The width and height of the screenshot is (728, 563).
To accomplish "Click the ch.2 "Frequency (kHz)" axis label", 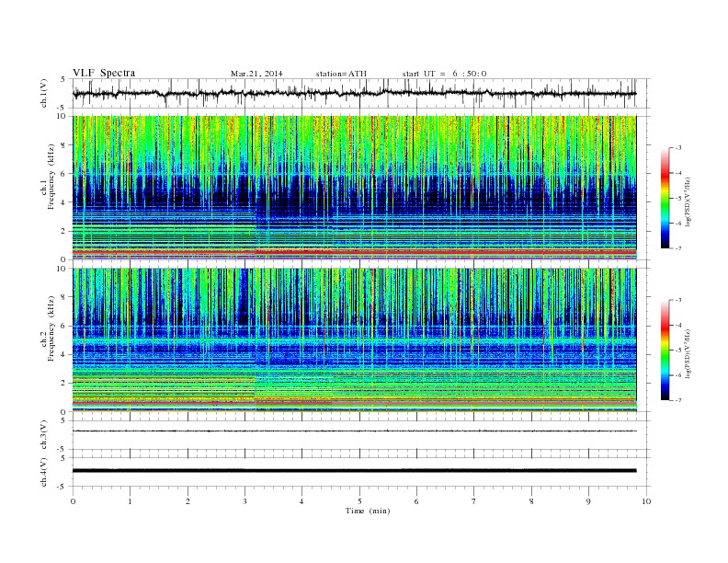I will 51,328.
